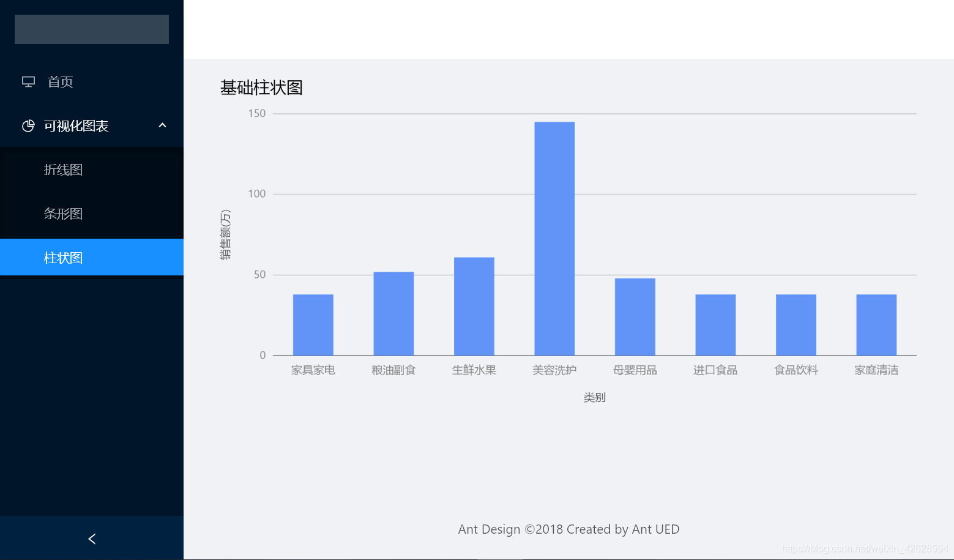954x560 pixels.
Task: Click the 粮油副食 axis label
Action: coord(393,370)
